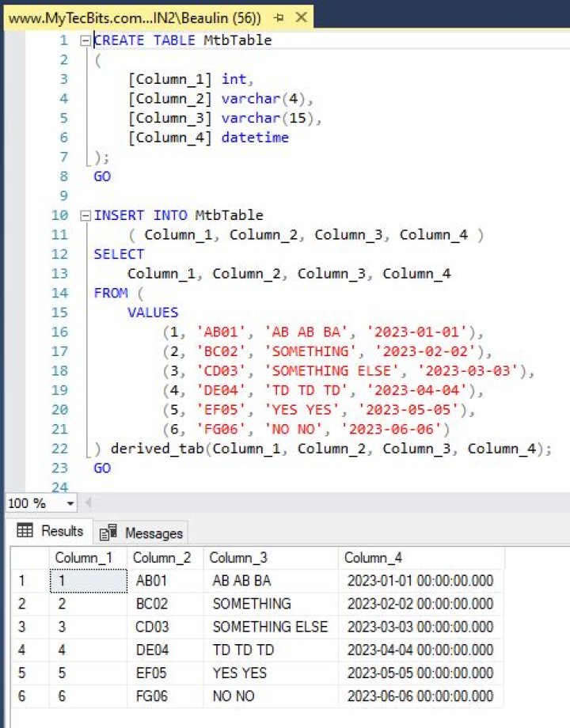Viewport: 570px width, 728px height.
Task: Click the highlighted Column_1 cell with value 1
Action: pyautogui.click(x=88, y=581)
